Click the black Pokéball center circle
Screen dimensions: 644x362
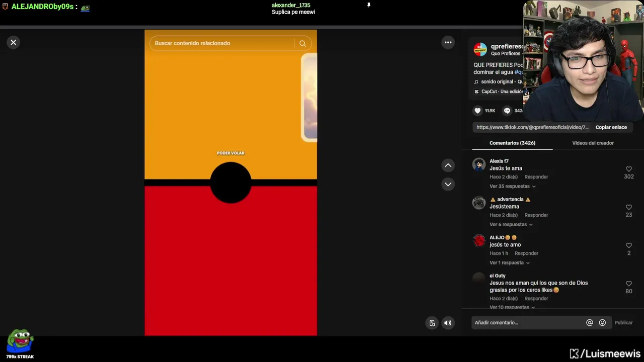(230, 183)
